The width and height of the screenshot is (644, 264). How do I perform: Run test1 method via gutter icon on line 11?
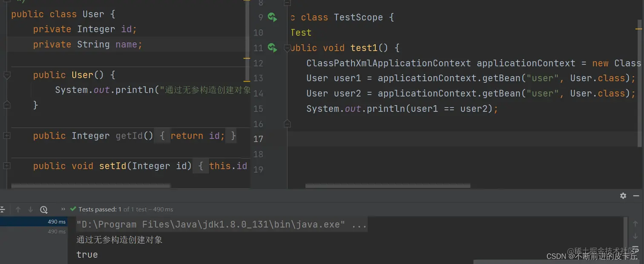click(272, 48)
